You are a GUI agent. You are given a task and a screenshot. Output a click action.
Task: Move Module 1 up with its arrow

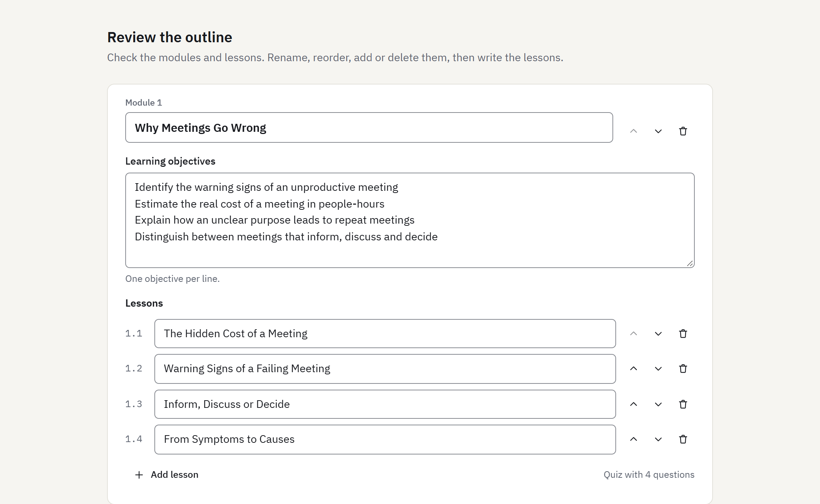[634, 131]
